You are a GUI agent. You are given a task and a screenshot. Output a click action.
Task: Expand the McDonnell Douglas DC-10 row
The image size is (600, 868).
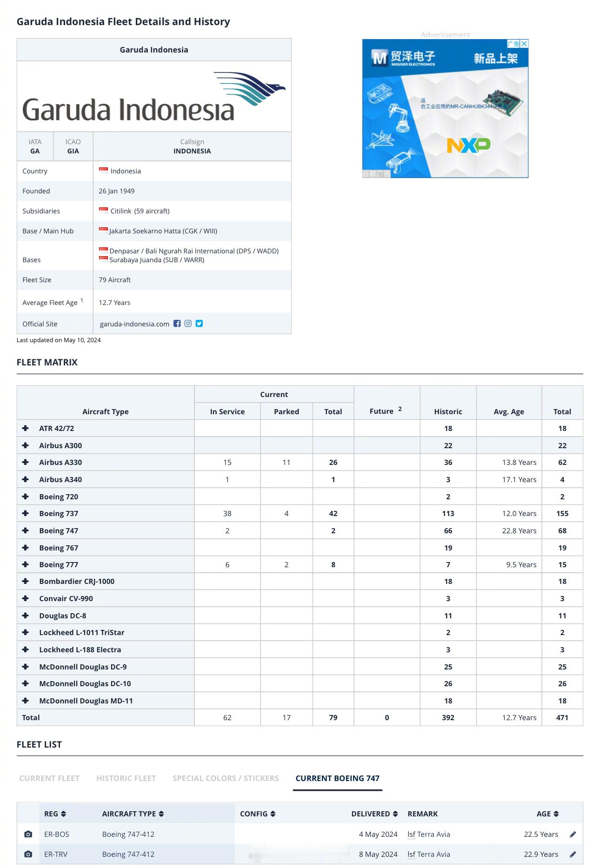pyautogui.click(x=26, y=683)
